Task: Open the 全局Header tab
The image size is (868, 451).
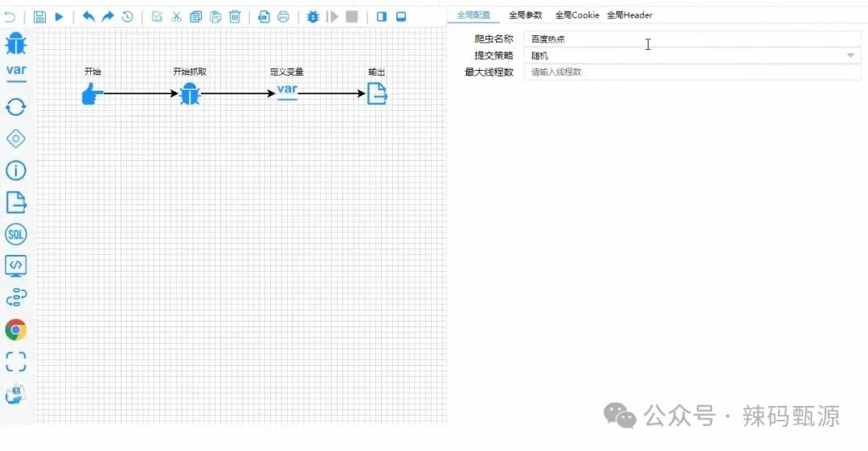Action: [x=629, y=15]
